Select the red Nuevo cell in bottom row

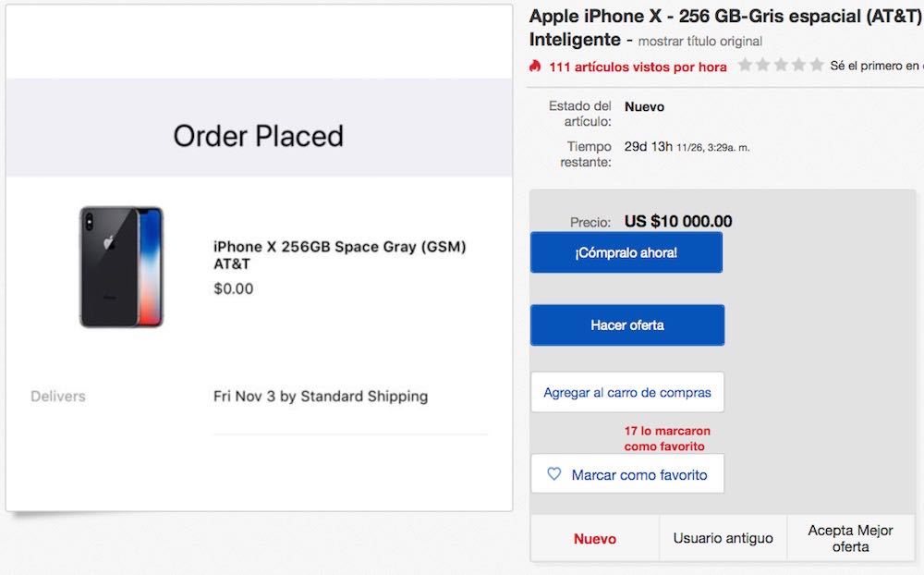point(595,538)
